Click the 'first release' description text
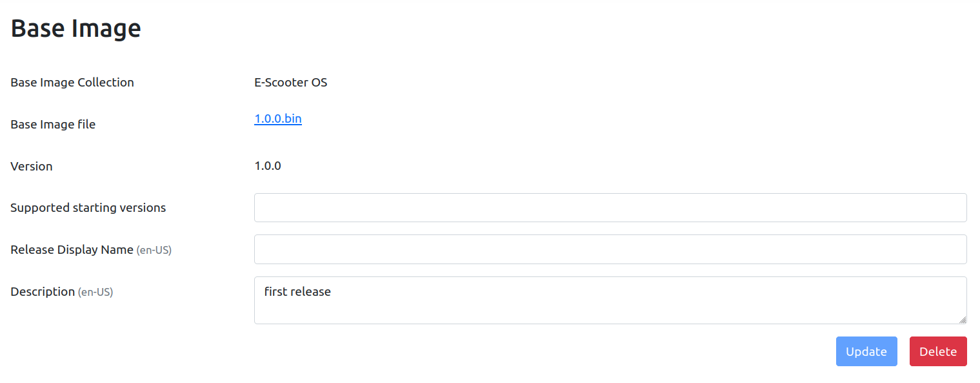 click(297, 292)
